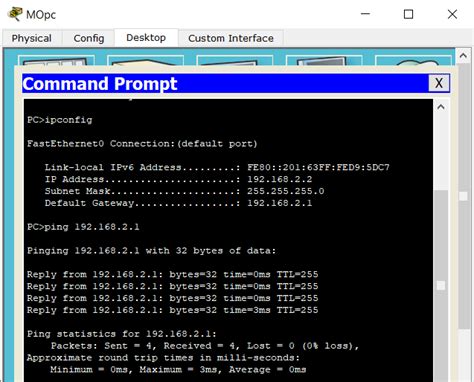Close the Command Prompt with its X
The height and width of the screenshot is (382, 474).
click(439, 83)
